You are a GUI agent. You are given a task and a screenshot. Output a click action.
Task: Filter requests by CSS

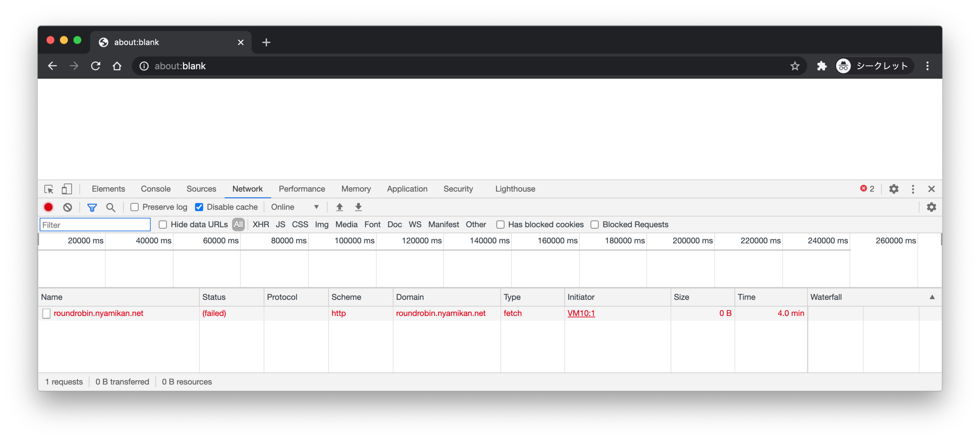[300, 225]
